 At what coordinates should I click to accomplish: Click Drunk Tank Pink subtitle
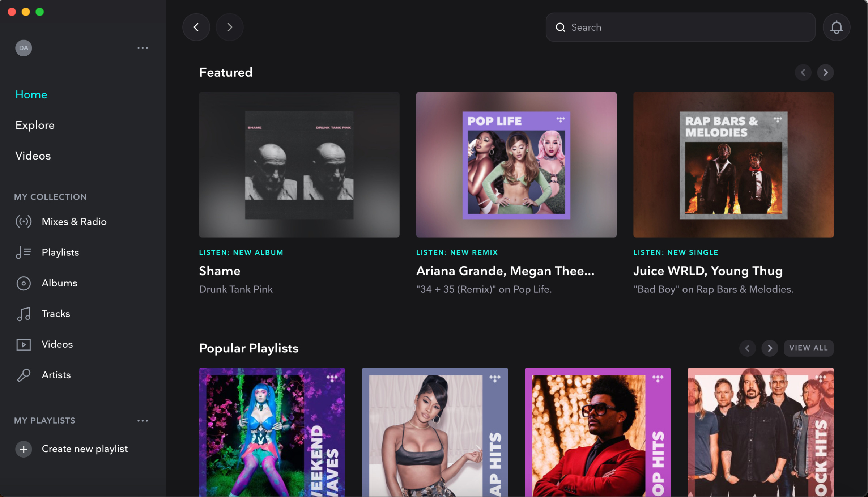(x=236, y=289)
